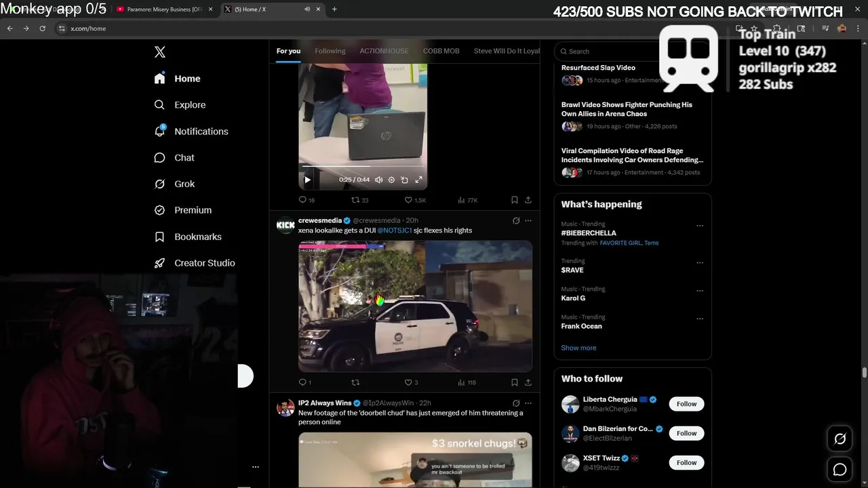The width and height of the screenshot is (868, 488).
Task: Click the browser reload button
Action: click(x=42, y=28)
